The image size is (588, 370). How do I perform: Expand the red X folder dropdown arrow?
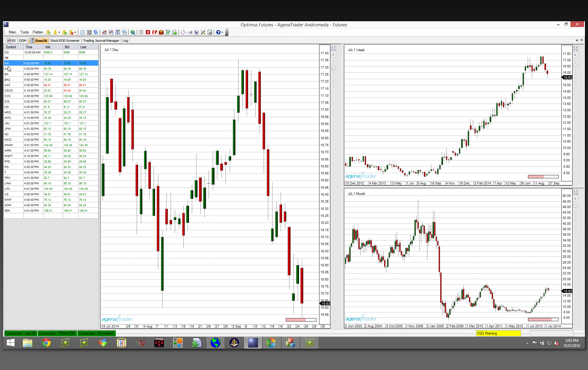coord(75,32)
